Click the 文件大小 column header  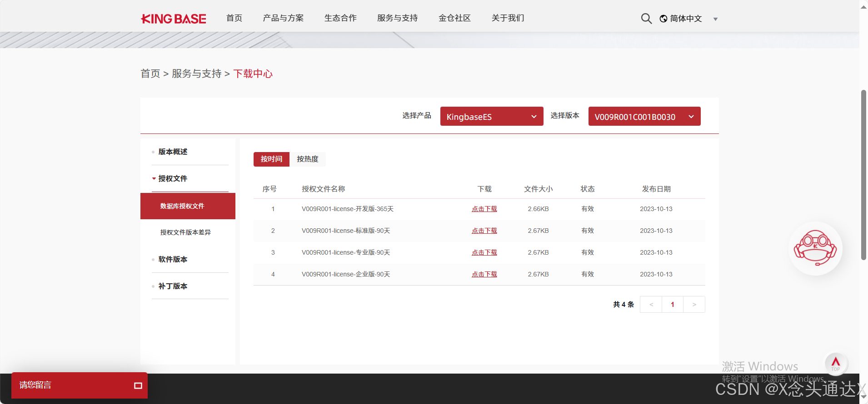pos(539,189)
